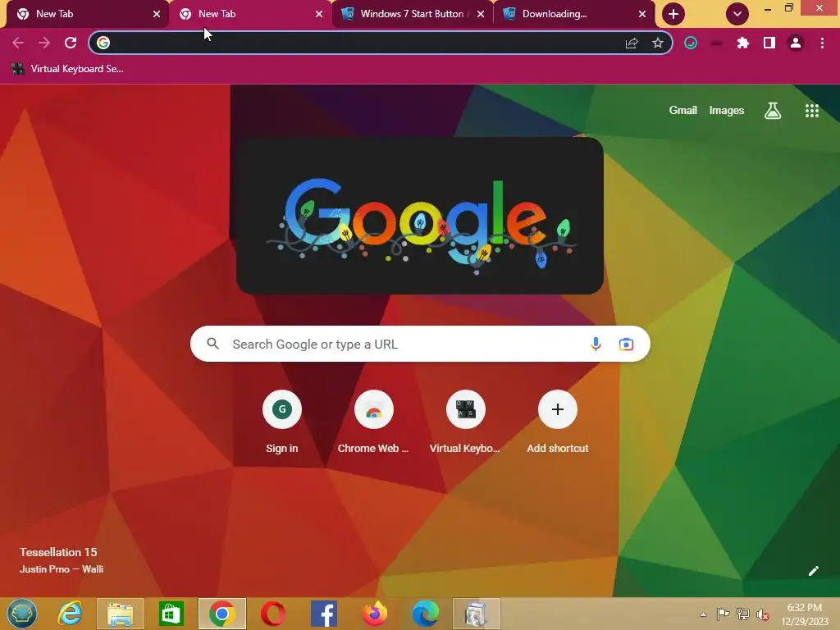This screenshot has height=630, width=840.
Task: Open the Search Labs flask icon
Action: click(x=773, y=111)
